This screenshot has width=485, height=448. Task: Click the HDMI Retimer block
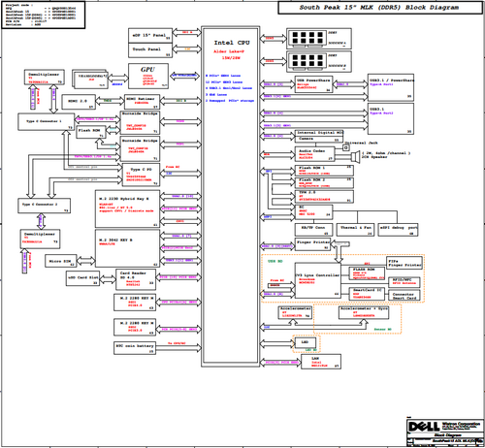click(142, 102)
